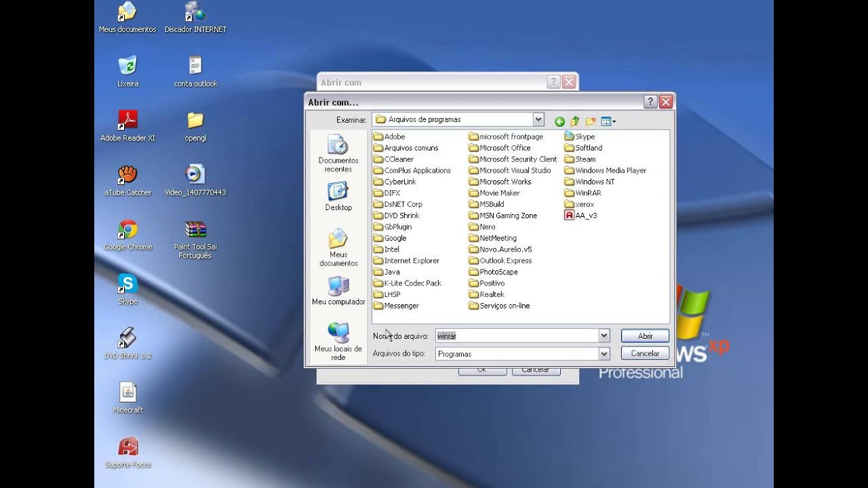Open Meus documentos in places bar
Screen dimensions: 868x488
338,247
